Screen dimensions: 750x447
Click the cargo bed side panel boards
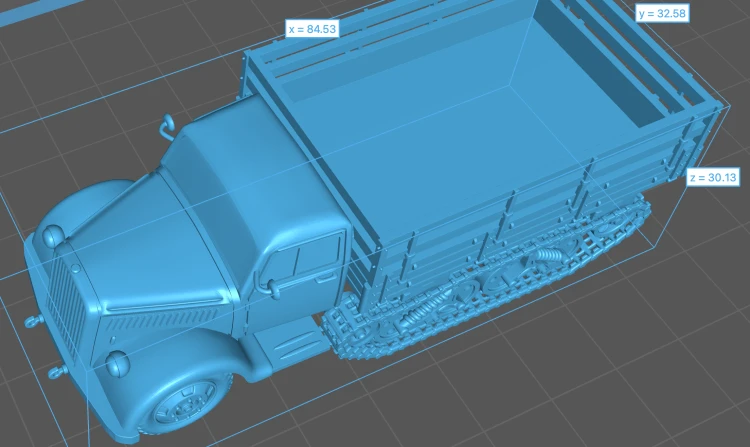tap(526, 210)
